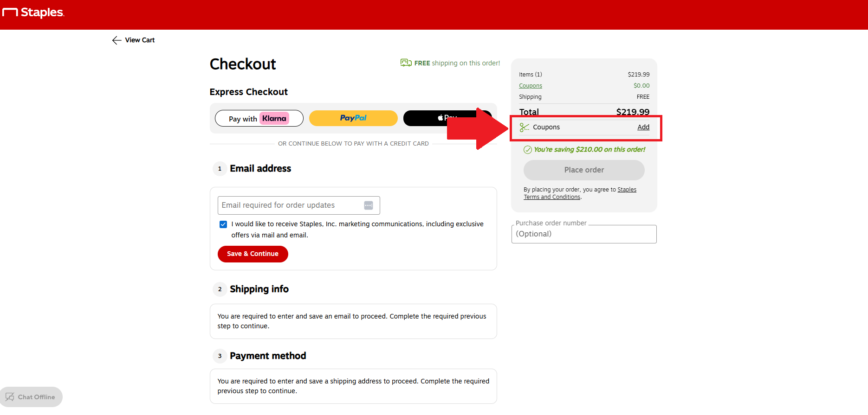The height and width of the screenshot is (415, 868).
Task: Click the saving $210.00 message
Action: click(589, 150)
